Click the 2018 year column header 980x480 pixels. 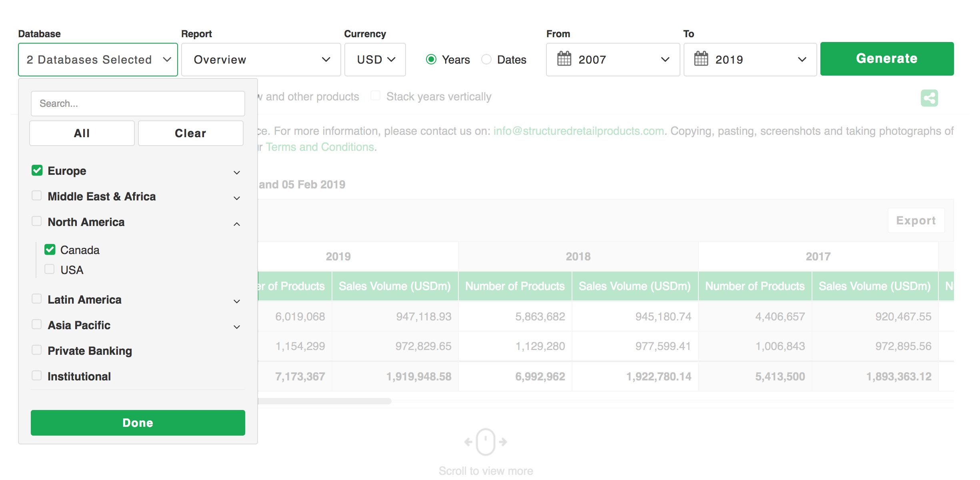[578, 256]
